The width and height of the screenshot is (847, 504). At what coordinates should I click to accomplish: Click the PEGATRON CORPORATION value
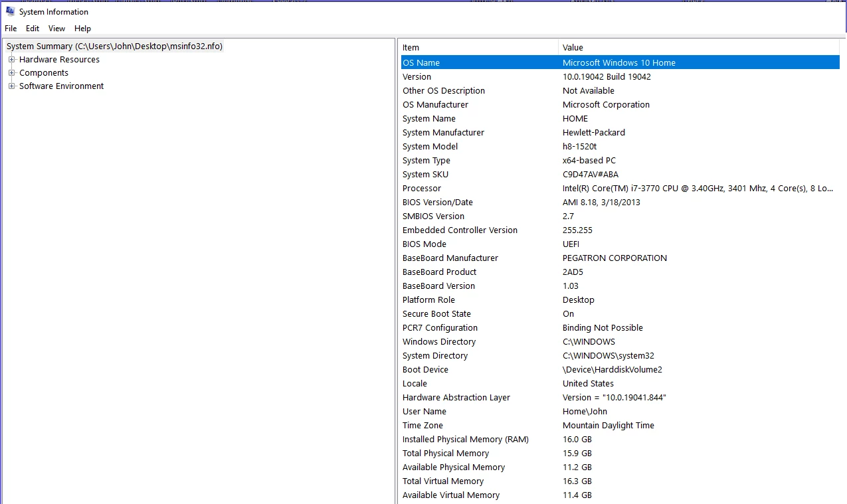pyautogui.click(x=614, y=258)
